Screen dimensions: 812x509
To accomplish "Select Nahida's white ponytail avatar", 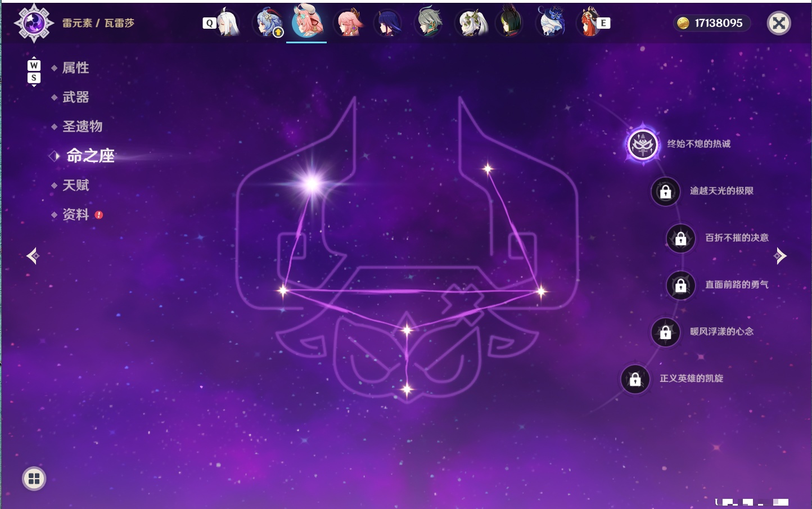I will [471, 23].
